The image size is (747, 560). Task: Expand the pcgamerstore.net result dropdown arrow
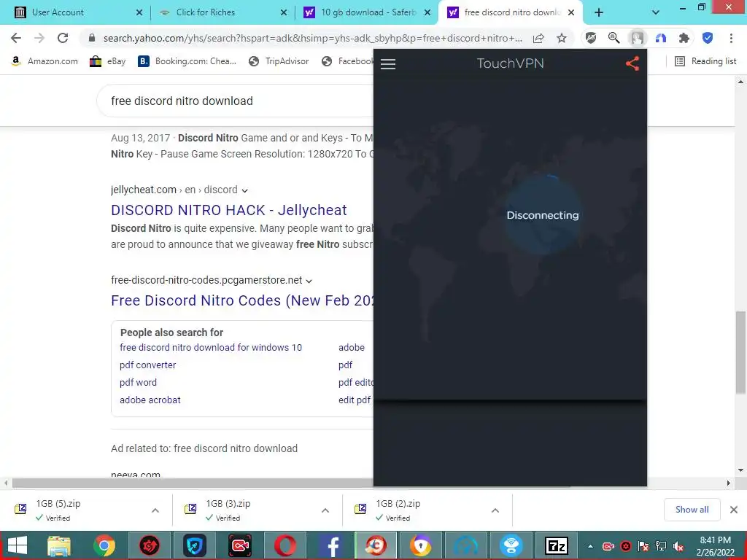(x=309, y=281)
